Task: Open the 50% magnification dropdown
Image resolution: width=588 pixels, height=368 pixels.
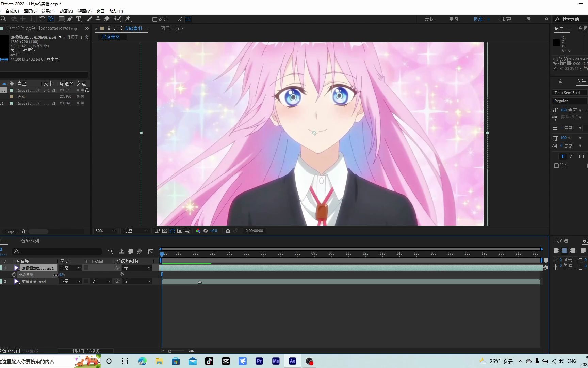Action: point(105,231)
